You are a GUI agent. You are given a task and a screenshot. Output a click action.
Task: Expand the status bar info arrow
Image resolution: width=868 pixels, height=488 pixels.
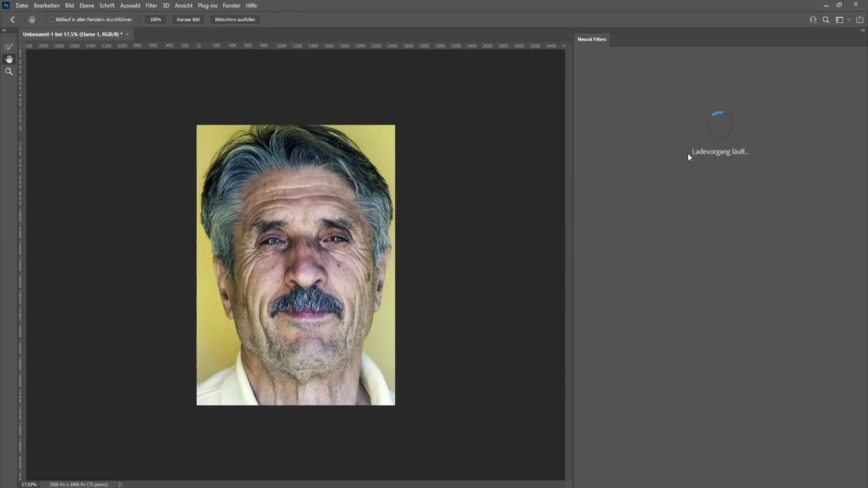click(120, 484)
